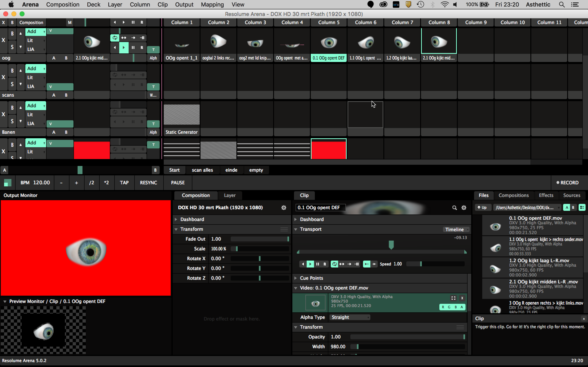
Task: Open the Timeline transport mode dropdown
Action: pyautogui.click(x=456, y=229)
